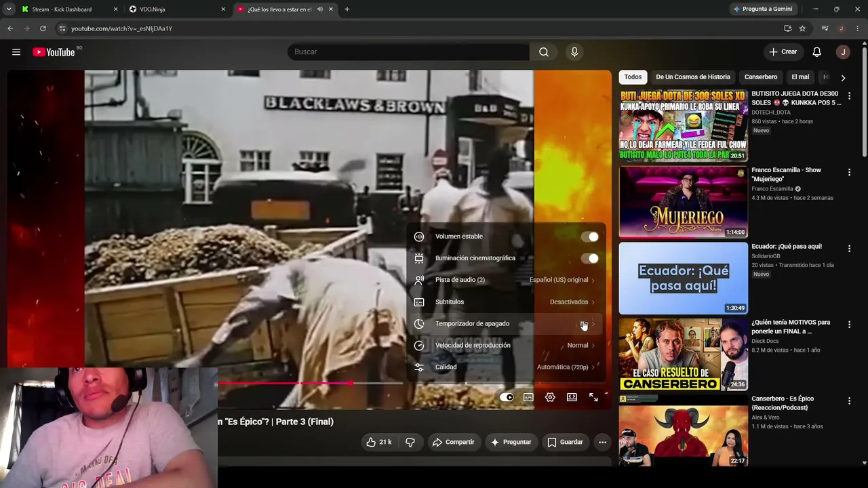Click the search magnifier button

544,52
